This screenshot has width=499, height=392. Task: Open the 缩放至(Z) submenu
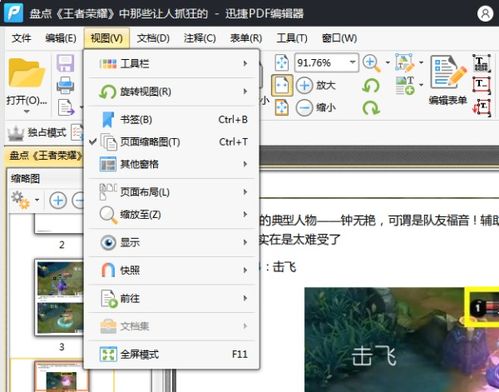[172, 214]
